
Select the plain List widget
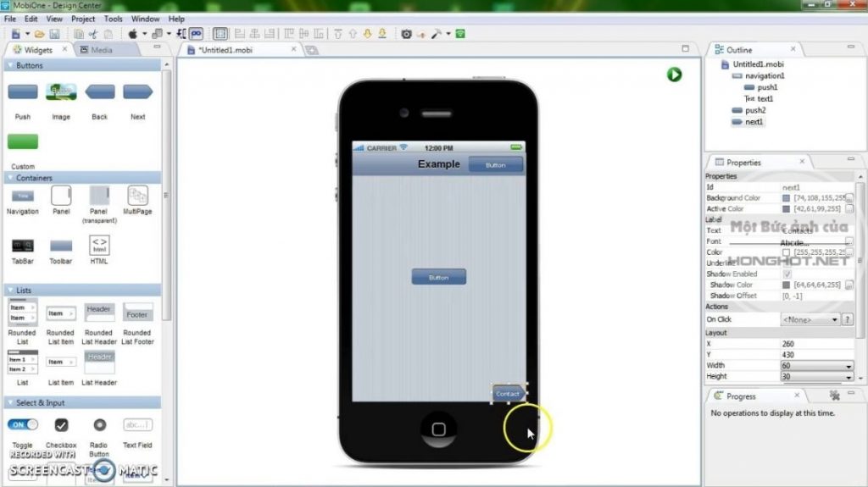click(23, 362)
